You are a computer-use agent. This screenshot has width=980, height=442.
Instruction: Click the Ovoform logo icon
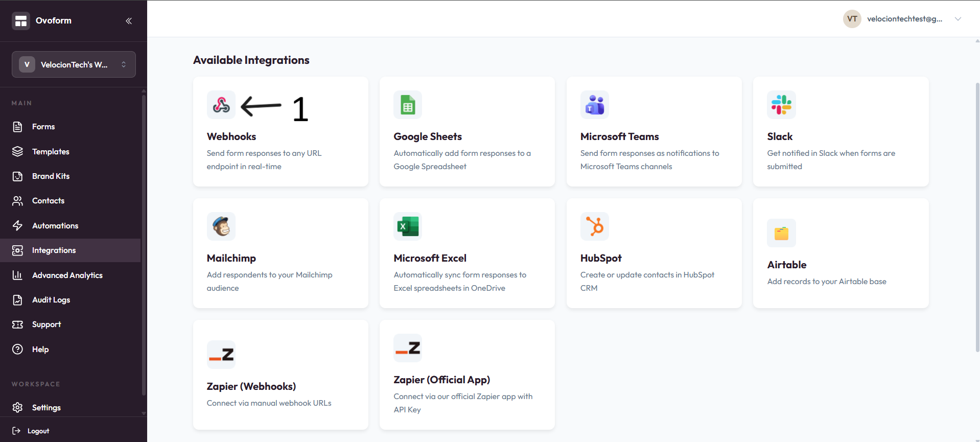tap(21, 21)
